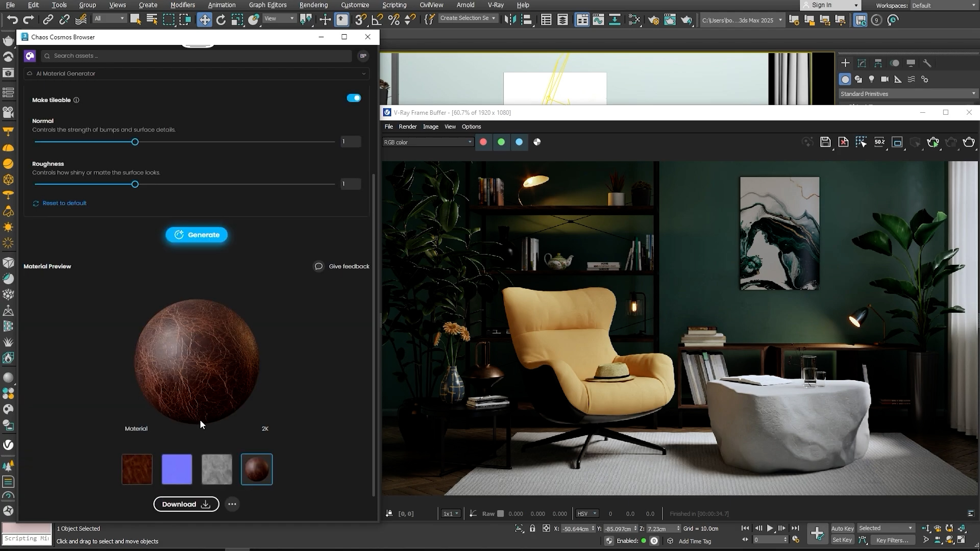
Task: Toggle the selection lock icon
Action: tap(532, 529)
